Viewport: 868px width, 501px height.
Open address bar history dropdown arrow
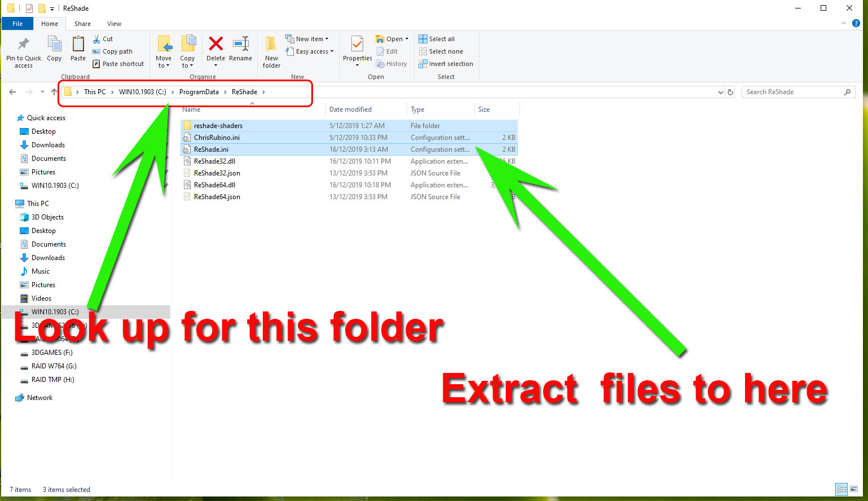coord(720,92)
